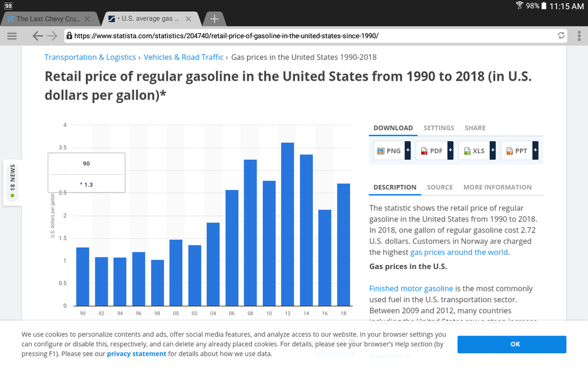Image resolution: width=588 pixels, height=368 pixels.
Task: Download the data as XLS
Action: (474, 151)
